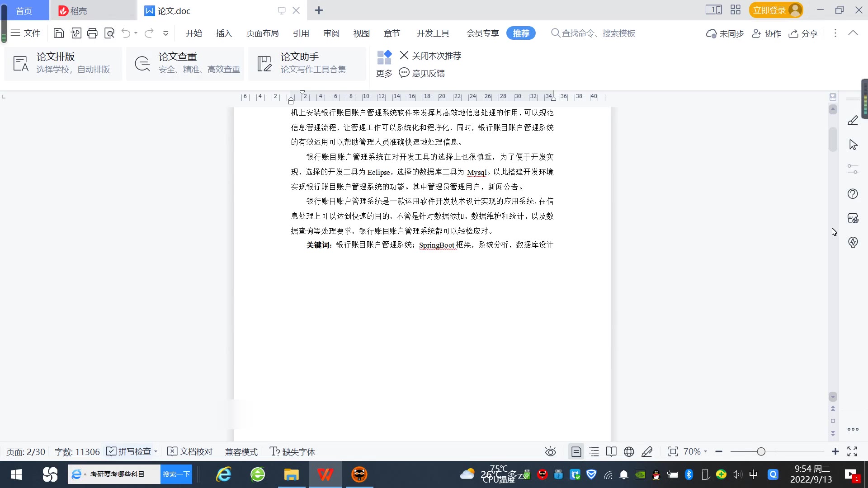The height and width of the screenshot is (488, 868).
Task: Click the 查找命令 search command field
Action: point(598,33)
